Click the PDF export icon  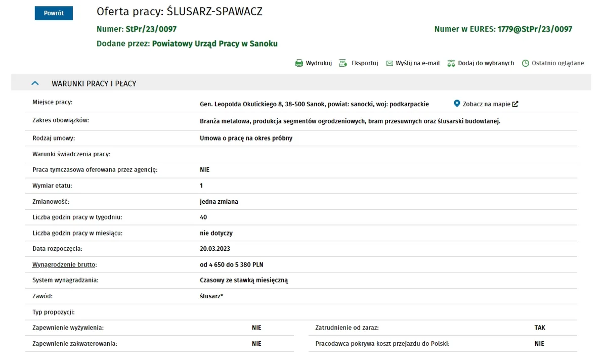[x=343, y=63]
